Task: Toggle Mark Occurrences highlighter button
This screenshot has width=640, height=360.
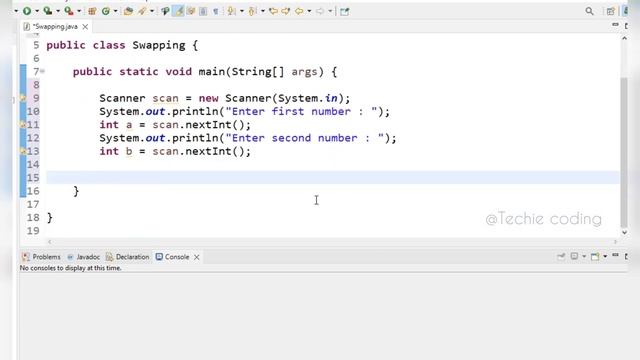Action: (179, 11)
